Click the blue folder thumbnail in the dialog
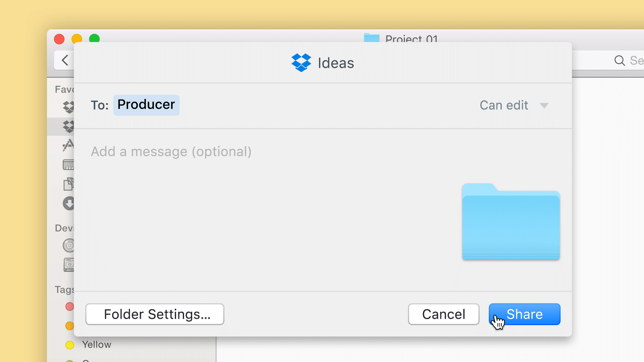This screenshot has width=644, height=362. coord(511,222)
